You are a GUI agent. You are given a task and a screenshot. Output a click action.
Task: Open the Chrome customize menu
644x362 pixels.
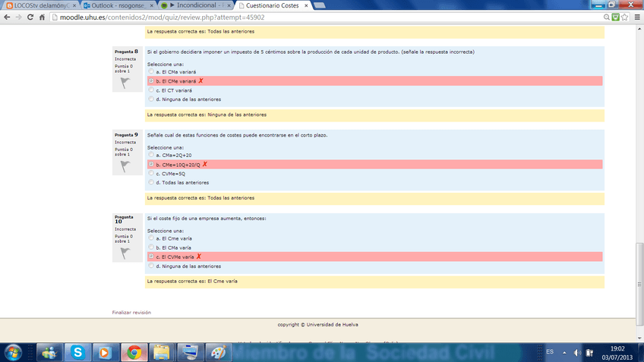click(x=633, y=17)
